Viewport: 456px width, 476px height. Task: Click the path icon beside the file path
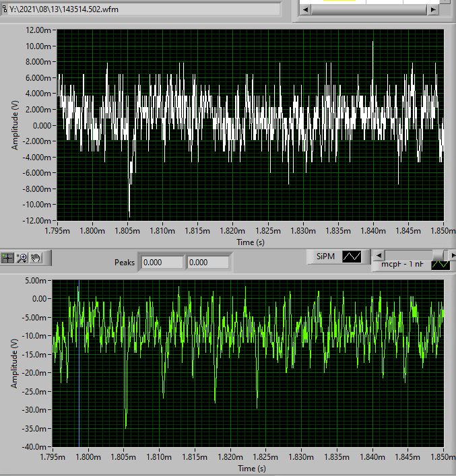(4, 9)
